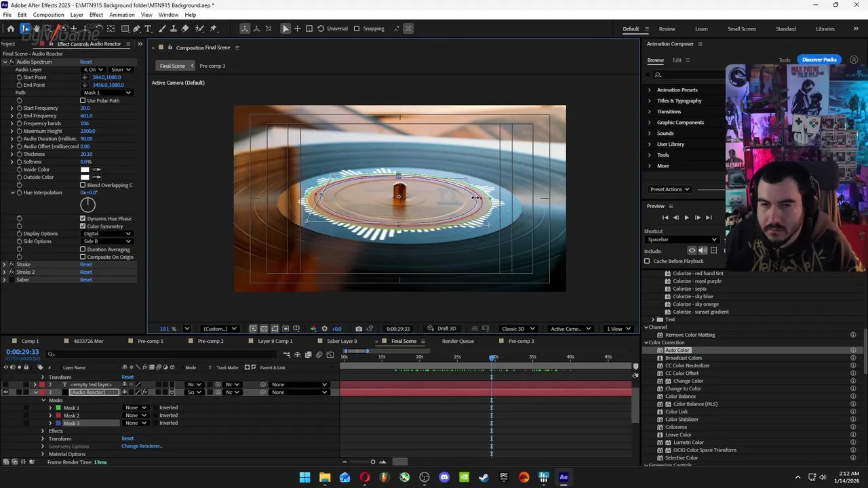The width and height of the screenshot is (868, 488).
Task: Pick the Eraser tool
Action: click(185, 28)
